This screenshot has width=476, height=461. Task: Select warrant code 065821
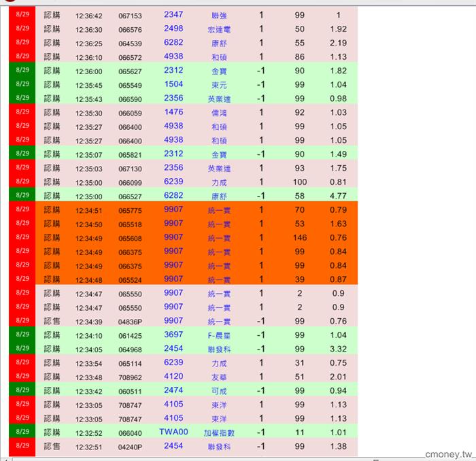click(130, 155)
